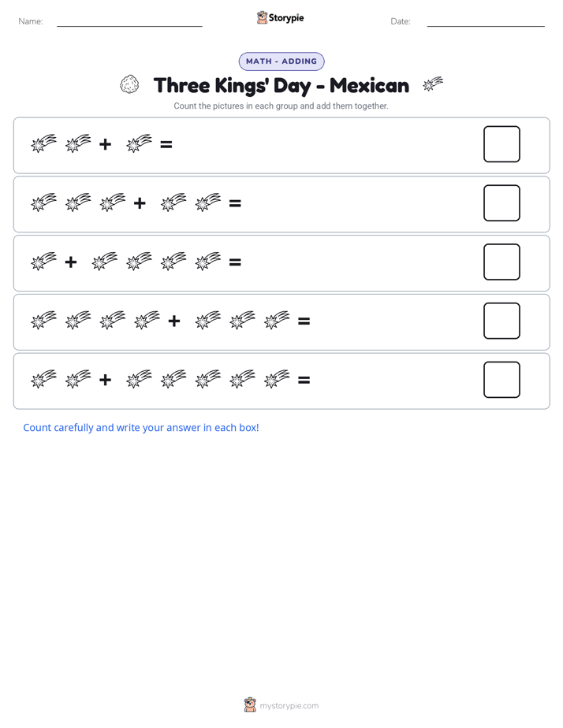Viewport: 563px width, 728px height.
Task: Click the MATH - ADDING badge
Action: 281,61
